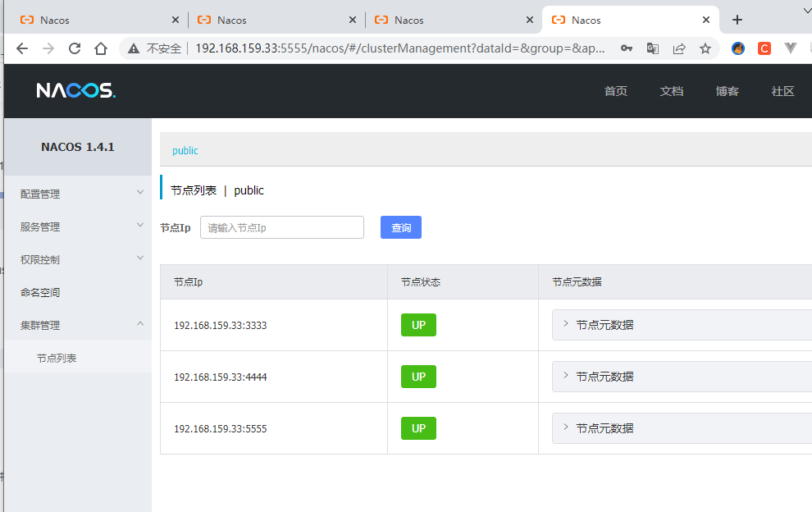Viewport: 812px width, 512px height.
Task: Close the first Nacos tab
Action: tap(175, 20)
